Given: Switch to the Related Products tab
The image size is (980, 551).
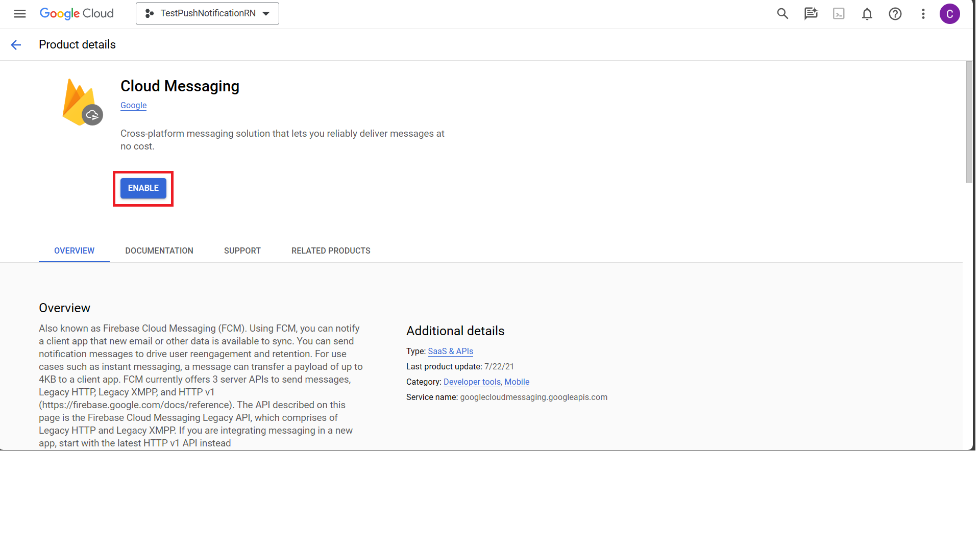Looking at the screenshot, I should coord(331,251).
